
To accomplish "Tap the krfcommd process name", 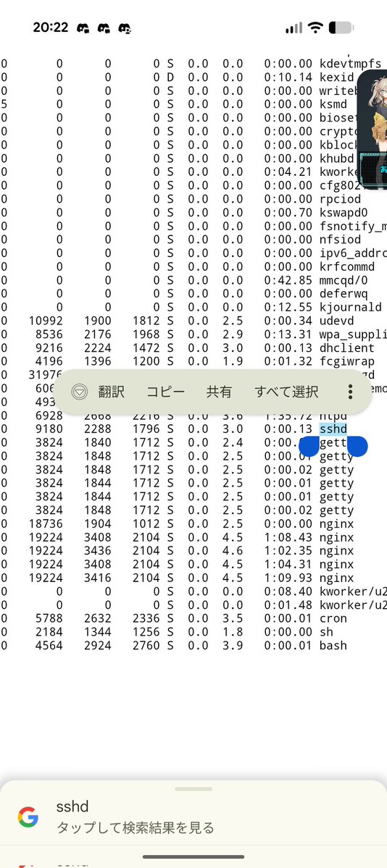I will point(347,266).
